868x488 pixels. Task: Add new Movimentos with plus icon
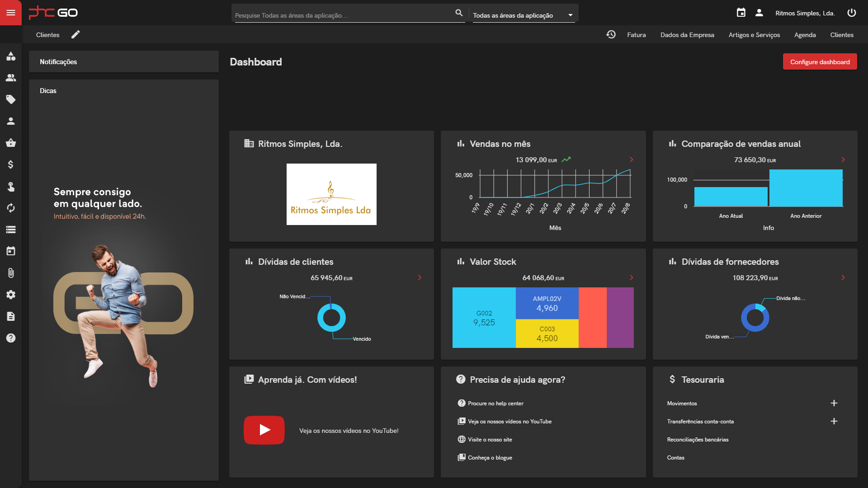pyautogui.click(x=834, y=403)
